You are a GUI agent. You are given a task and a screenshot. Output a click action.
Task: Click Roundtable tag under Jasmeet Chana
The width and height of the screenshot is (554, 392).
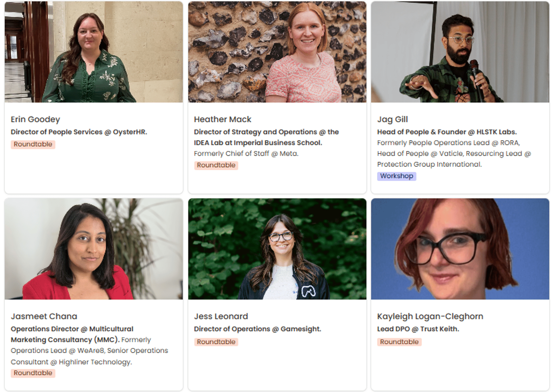pos(33,373)
